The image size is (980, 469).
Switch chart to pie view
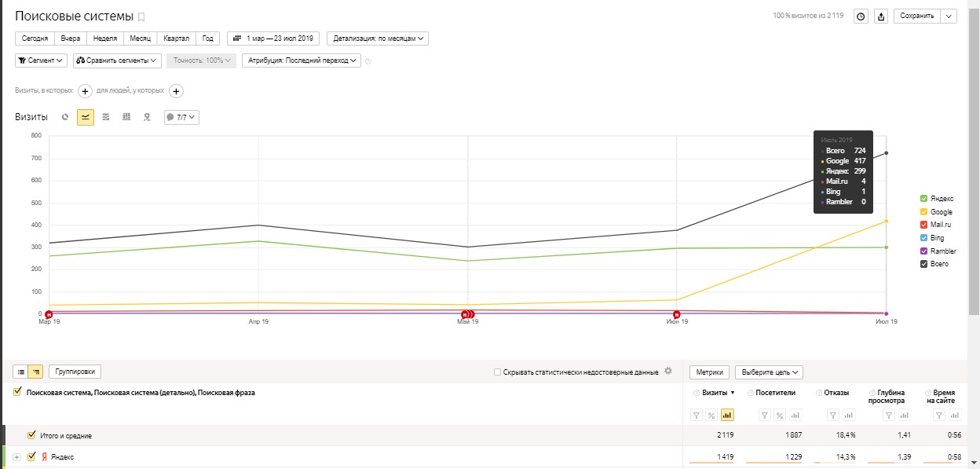point(65,117)
